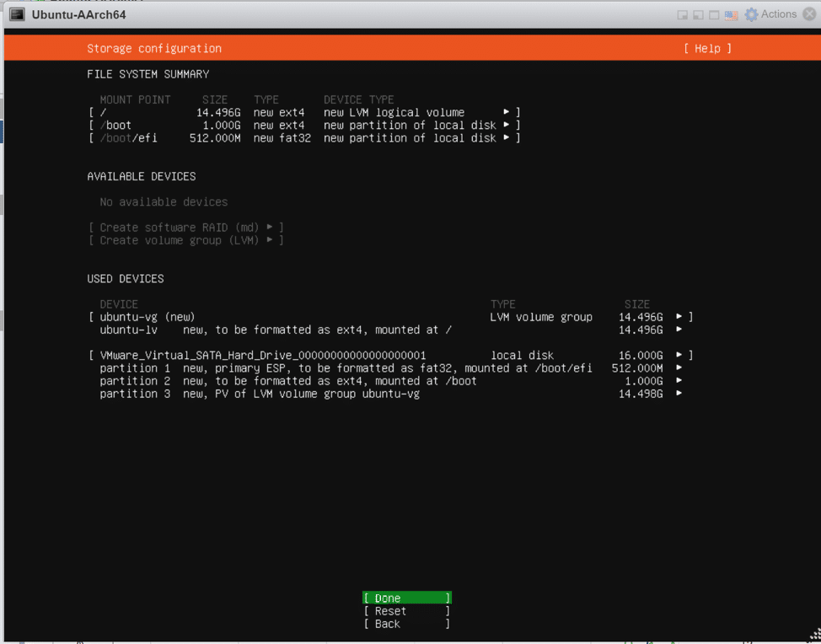Click the 14.496G size of / mount

[218, 113]
